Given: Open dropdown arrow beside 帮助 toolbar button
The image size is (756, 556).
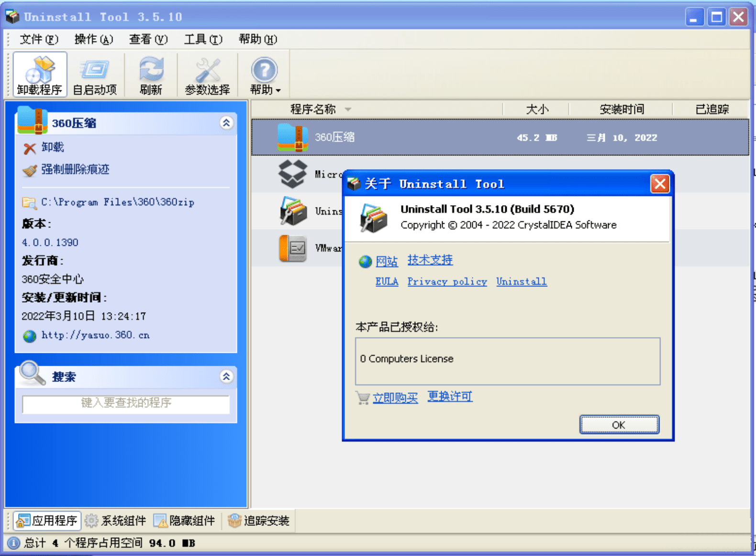Looking at the screenshot, I should tap(278, 90).
